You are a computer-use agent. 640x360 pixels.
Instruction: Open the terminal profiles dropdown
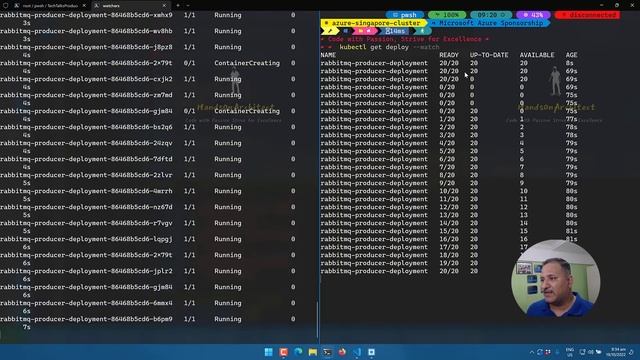(x=188, y=6)
